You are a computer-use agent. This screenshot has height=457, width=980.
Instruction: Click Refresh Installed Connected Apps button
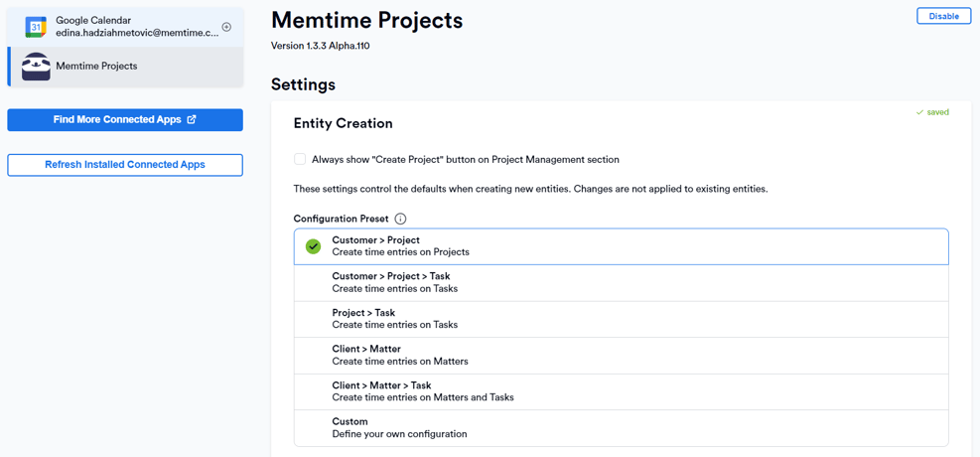pos(125,165)
